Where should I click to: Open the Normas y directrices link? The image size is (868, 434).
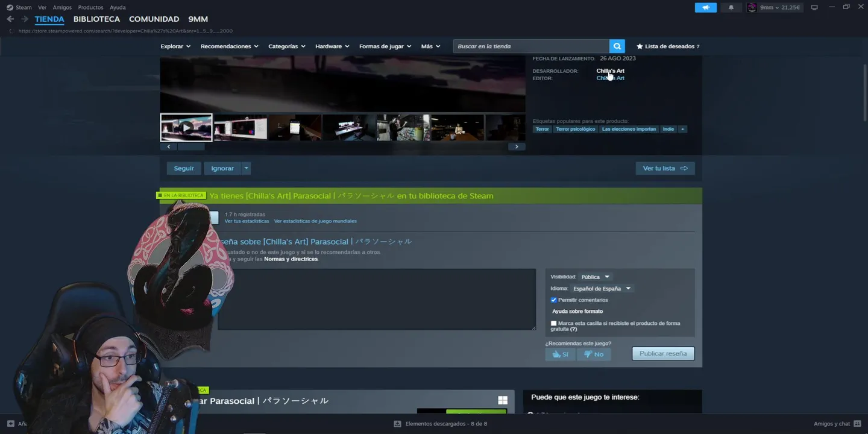click(x=291, y=259)
